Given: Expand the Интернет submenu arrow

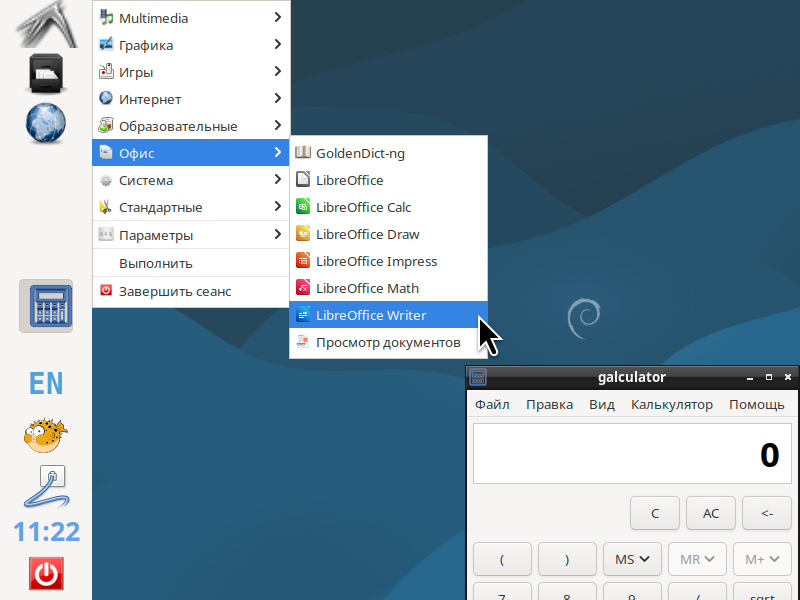Looking at the screenshot, I should [278, 98].
